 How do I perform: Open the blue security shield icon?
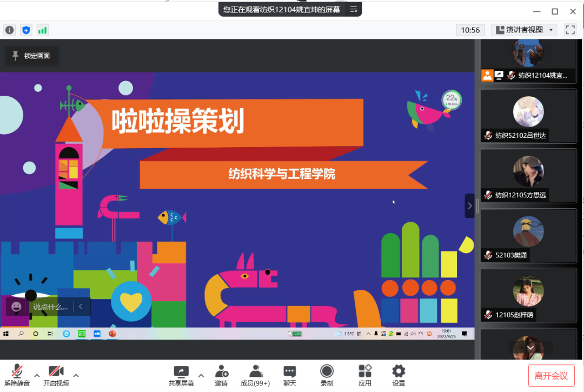pyautogui.click(x=26, y=30)
